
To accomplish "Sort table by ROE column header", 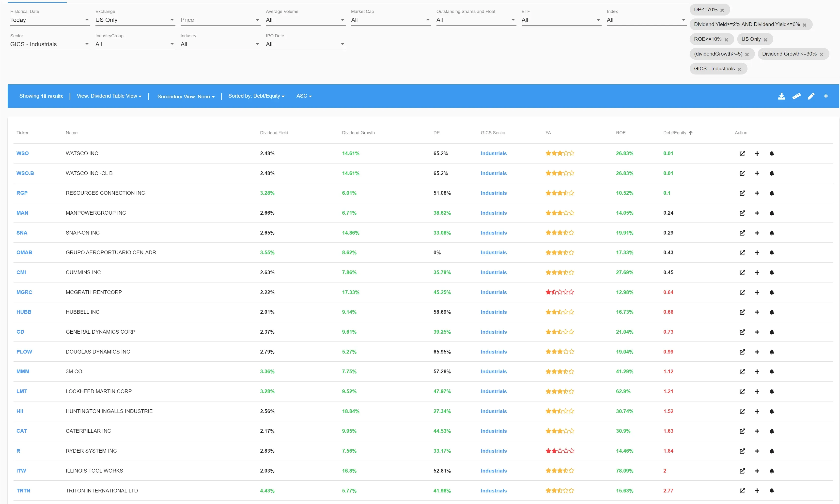I will pyautogui.click(x=621, y=133).
